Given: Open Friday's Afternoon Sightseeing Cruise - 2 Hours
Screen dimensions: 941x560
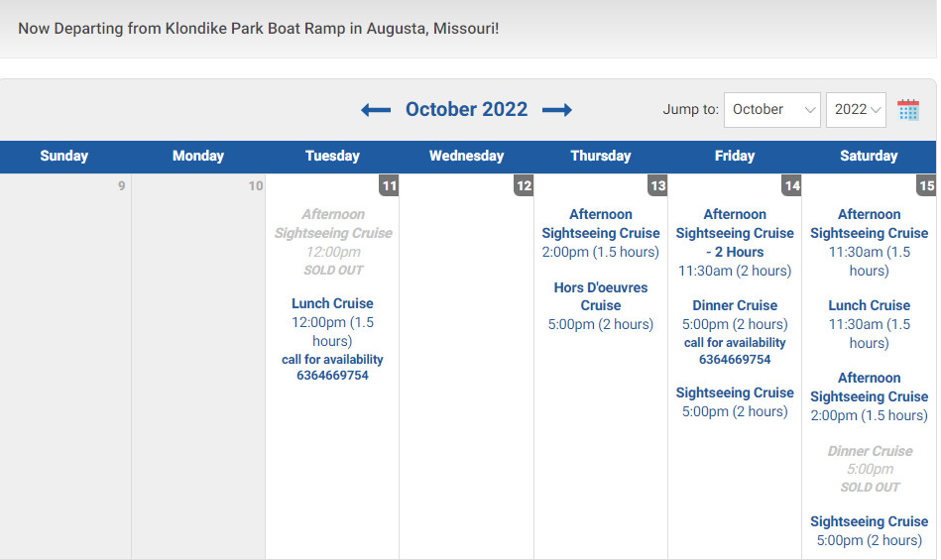Looking at the screenshot, I should click(x=735, y=233).
